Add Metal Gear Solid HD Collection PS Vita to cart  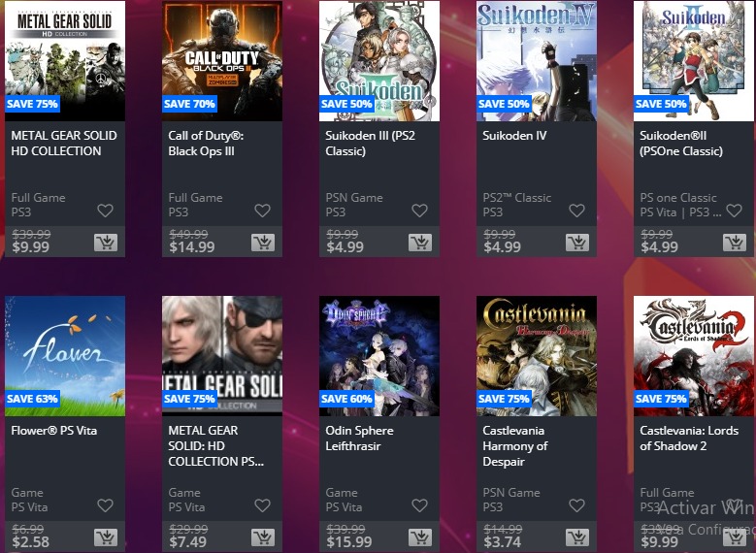tap(263, 537)
